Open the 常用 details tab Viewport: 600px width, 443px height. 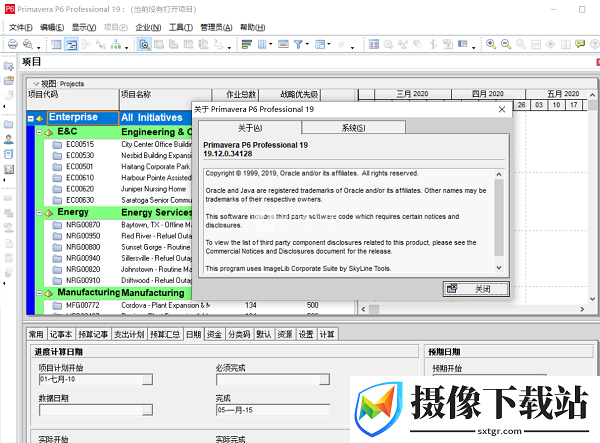pyautogui.click(x=36, y=334)
